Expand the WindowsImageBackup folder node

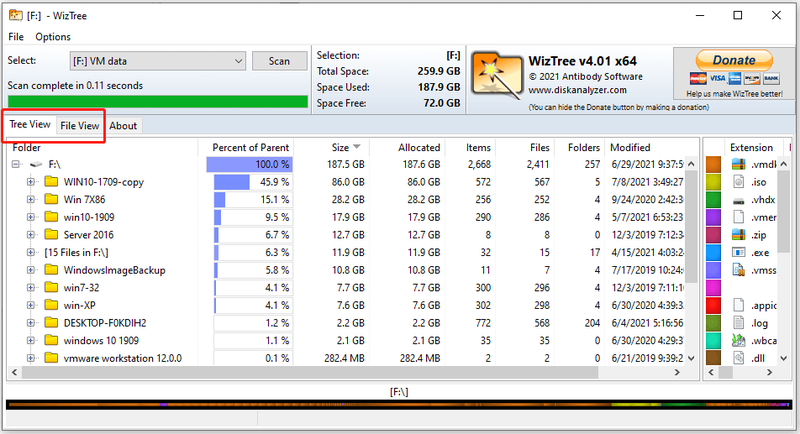click(x=31, y=270)
